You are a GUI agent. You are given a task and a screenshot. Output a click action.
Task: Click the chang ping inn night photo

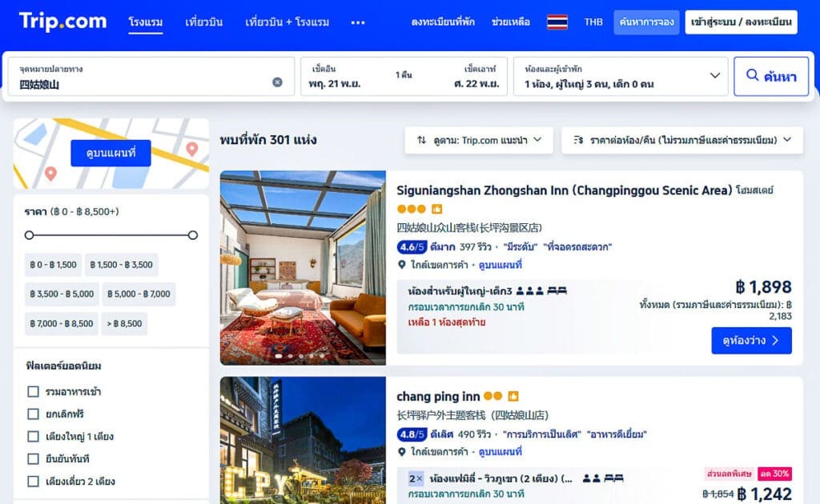click(303, 440)
